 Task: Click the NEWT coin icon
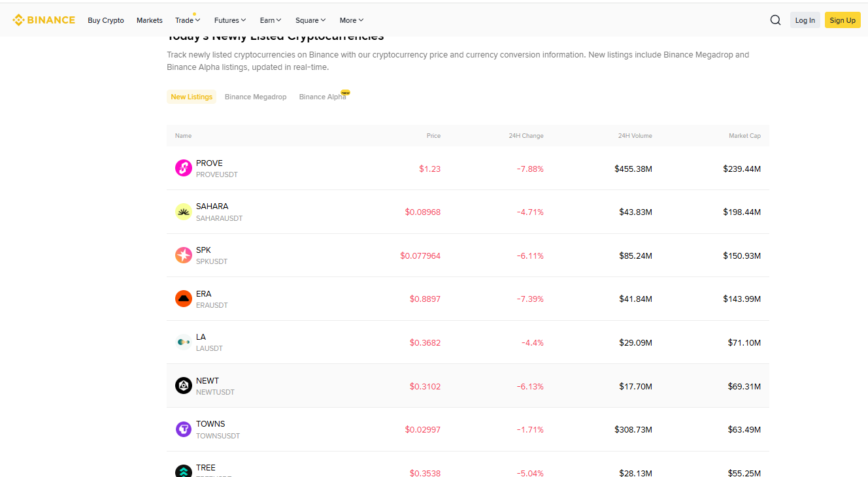[x=184, y=386]
